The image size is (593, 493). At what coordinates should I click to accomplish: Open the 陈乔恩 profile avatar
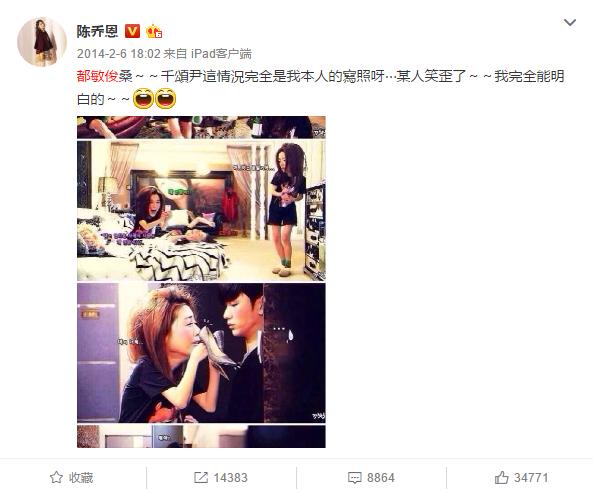42,42
